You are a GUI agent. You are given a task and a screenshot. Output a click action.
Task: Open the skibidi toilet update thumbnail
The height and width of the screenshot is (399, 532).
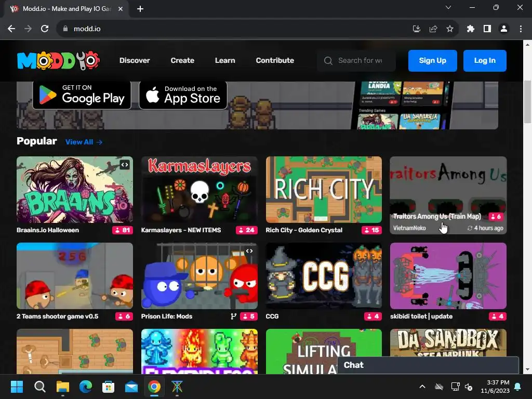[448, 275]
